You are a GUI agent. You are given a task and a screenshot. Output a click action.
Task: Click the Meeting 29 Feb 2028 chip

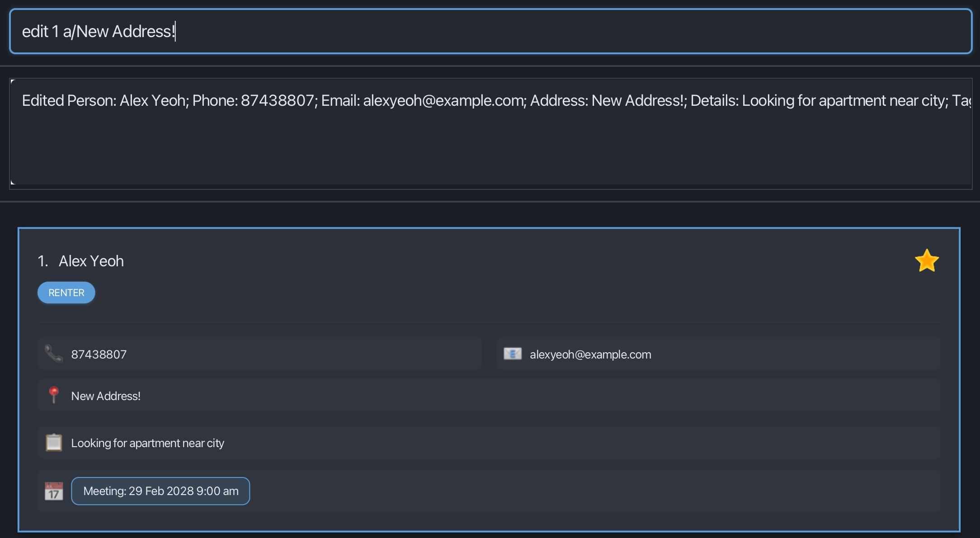(x=160, y=491)
